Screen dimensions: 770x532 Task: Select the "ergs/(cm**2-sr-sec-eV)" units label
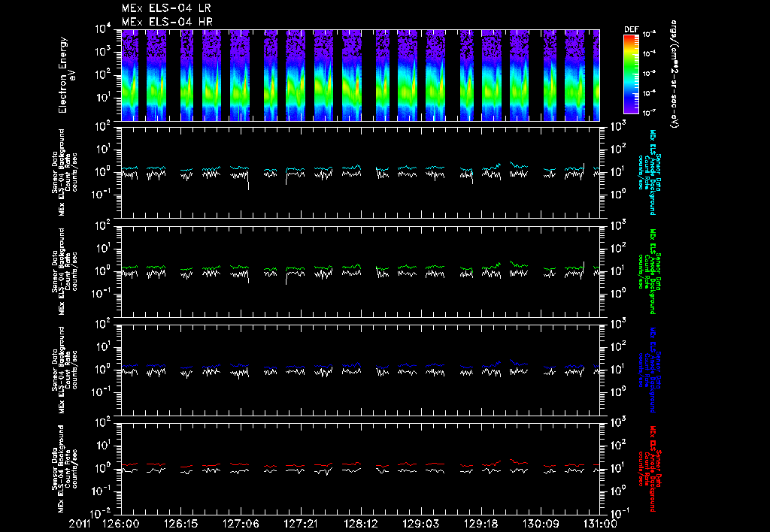coord(674,74)
